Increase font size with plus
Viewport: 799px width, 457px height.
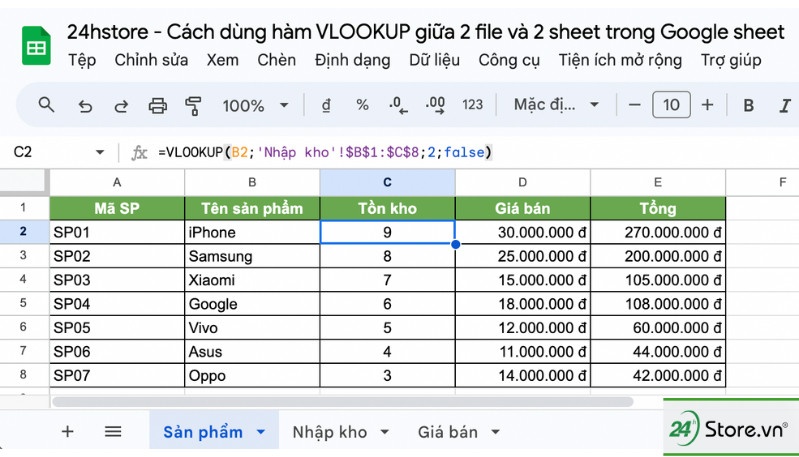tap(707, 105)
